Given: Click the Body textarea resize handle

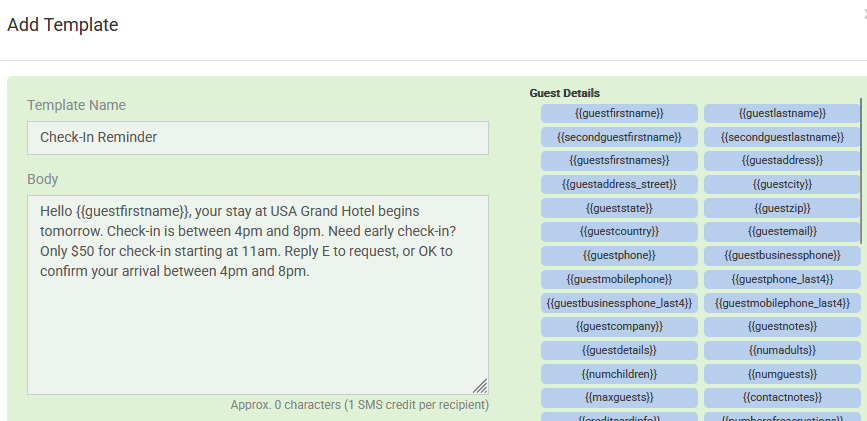Looking at the screenshot, I should pos(480,386).
